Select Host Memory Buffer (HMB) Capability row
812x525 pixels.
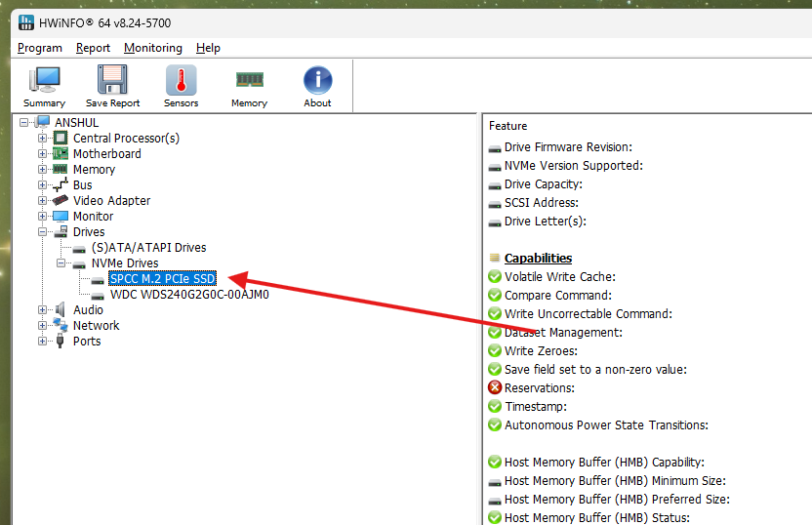[x=604, y=462]
